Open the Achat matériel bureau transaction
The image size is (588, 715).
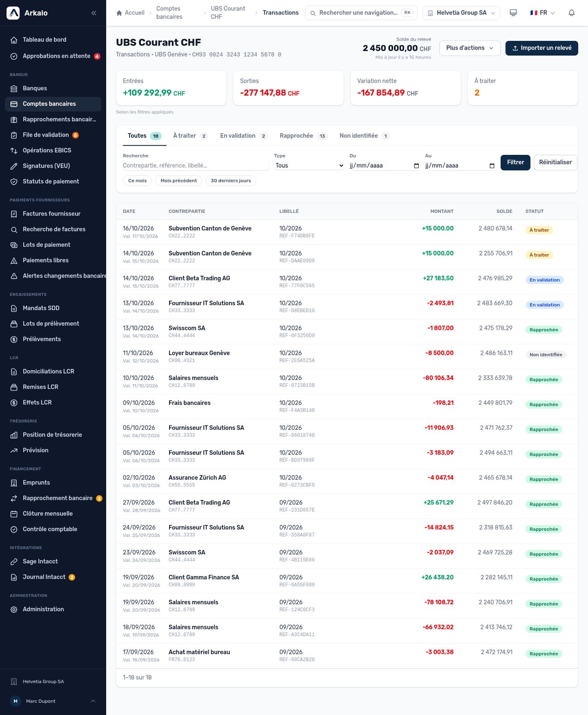click(347, 656)
